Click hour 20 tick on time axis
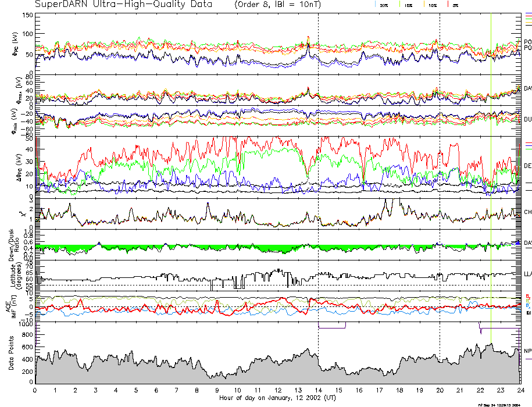 tap(440, 391)
